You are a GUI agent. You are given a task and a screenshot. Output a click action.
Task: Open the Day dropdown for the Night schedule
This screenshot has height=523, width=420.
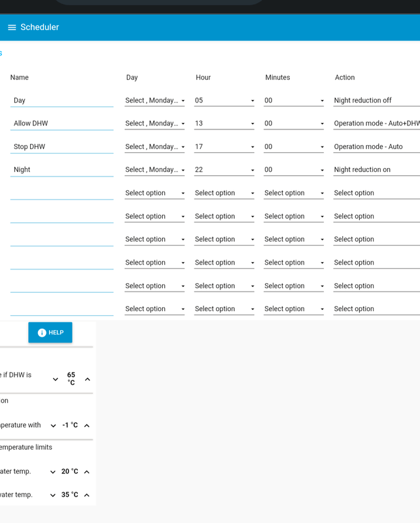154,170
